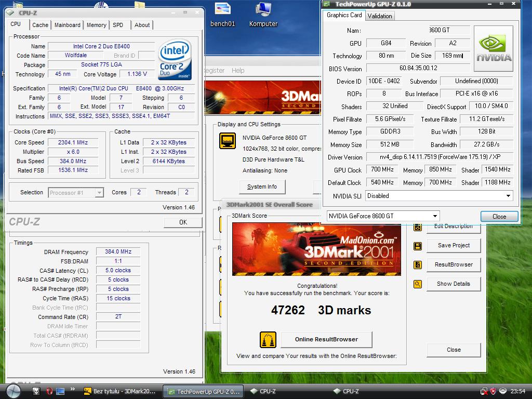532x399 pixels.
Task: Click the Save Project button
Action: point(454,245)
